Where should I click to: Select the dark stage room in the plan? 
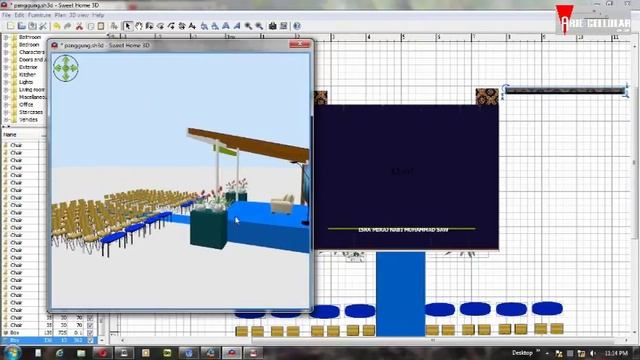tap(407, 176)
